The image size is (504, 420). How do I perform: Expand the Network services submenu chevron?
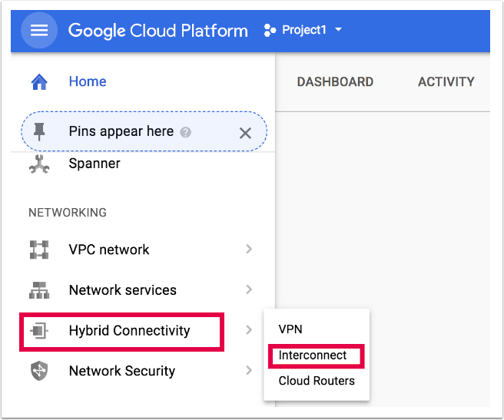click(x=248, y=290)
